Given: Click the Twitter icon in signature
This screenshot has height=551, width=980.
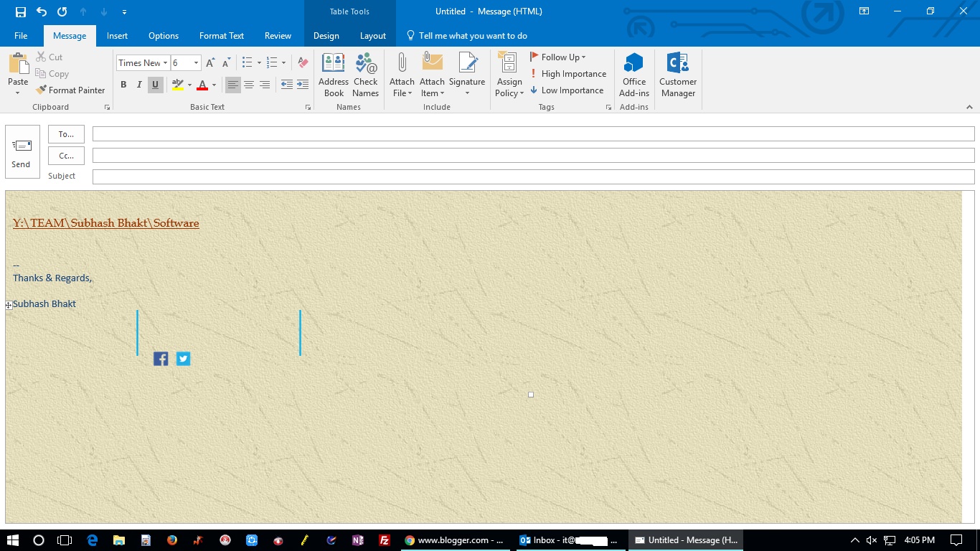Looking at the screenshot, I should (184, 359).
